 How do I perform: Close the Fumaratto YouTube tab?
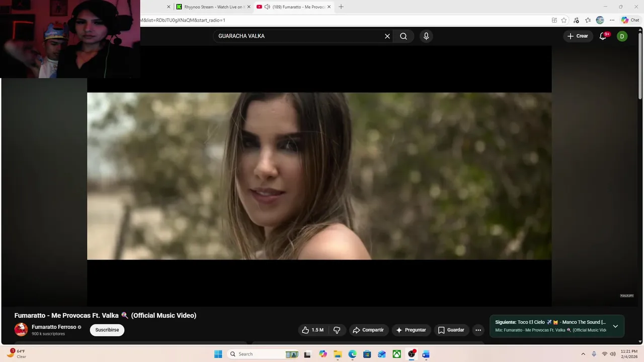click(329, 7)
